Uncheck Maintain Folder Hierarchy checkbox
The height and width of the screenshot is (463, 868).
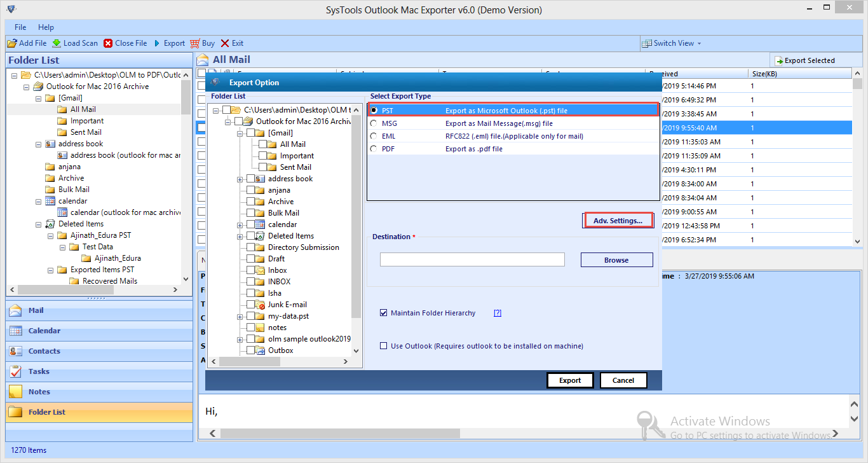point(383,313)
